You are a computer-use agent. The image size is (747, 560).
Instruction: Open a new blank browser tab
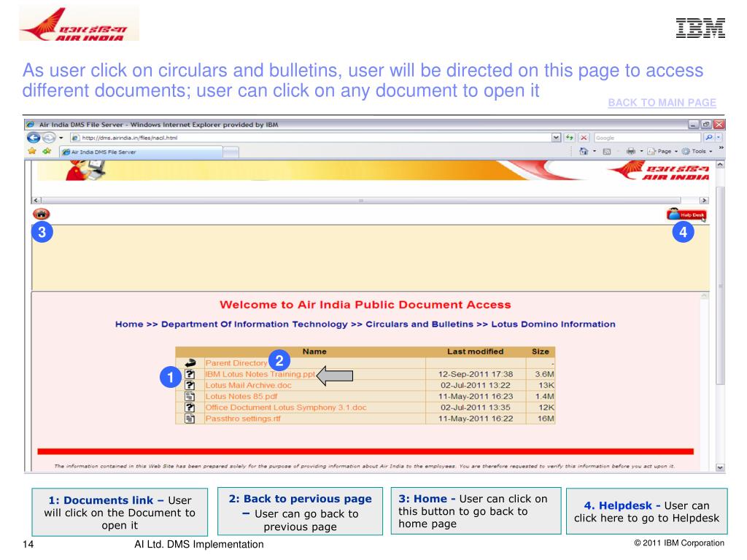click(231, 152)
